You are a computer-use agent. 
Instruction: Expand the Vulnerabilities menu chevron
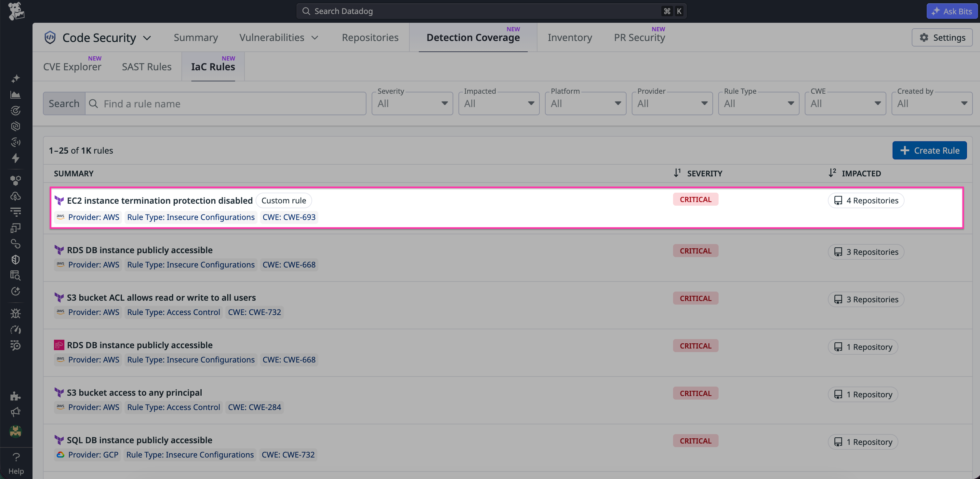pyautogui.click(x=315, y=38)
